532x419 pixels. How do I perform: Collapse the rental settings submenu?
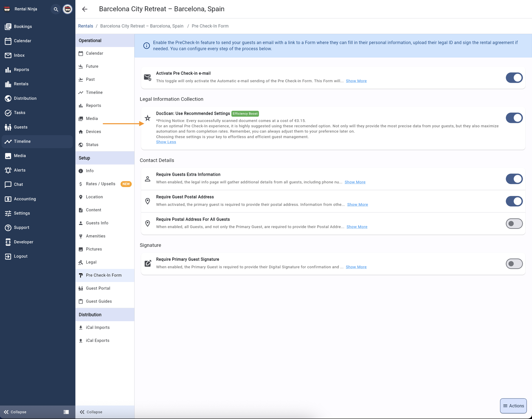91,412
